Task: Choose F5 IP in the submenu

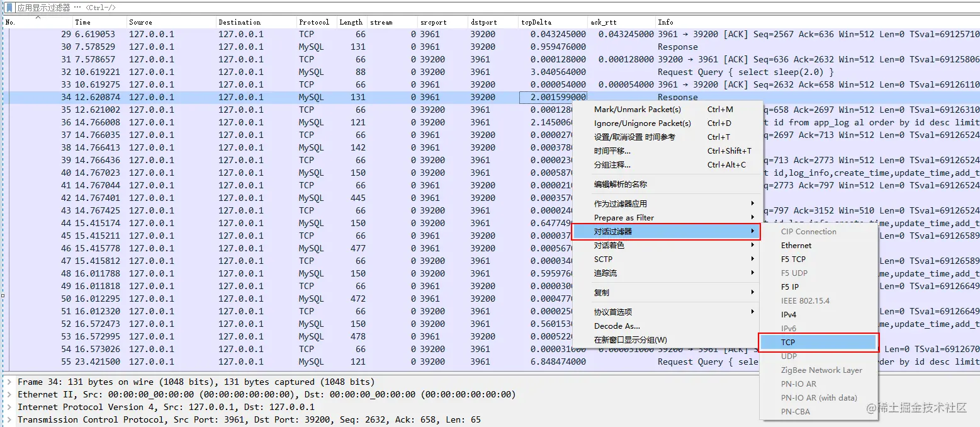Action: (818, 287)
